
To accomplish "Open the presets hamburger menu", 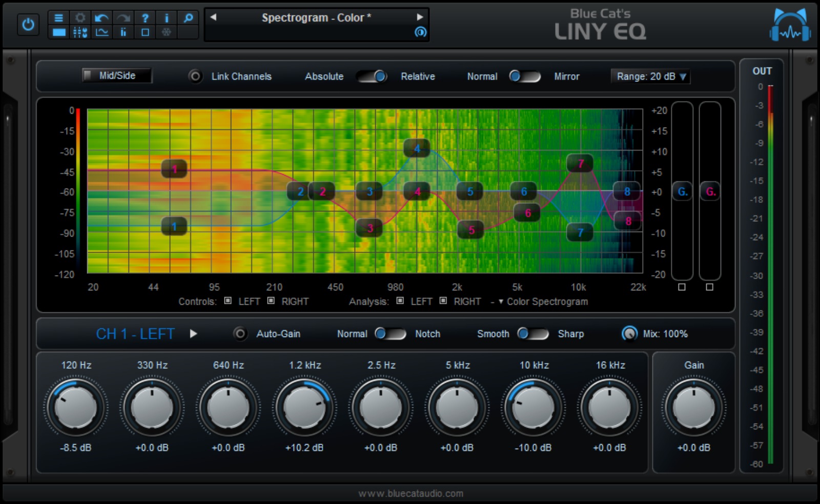I will 59,18.
